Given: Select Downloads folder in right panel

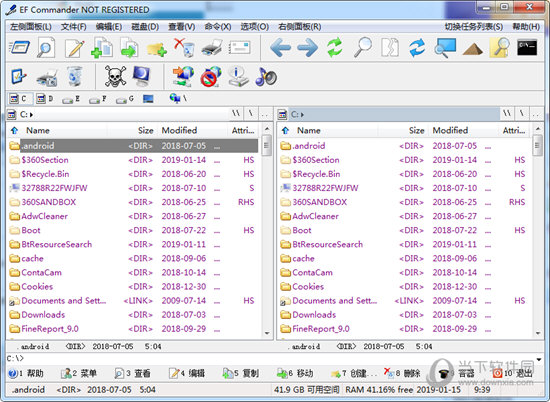Looking at the screenshot, I should (404, 315).
